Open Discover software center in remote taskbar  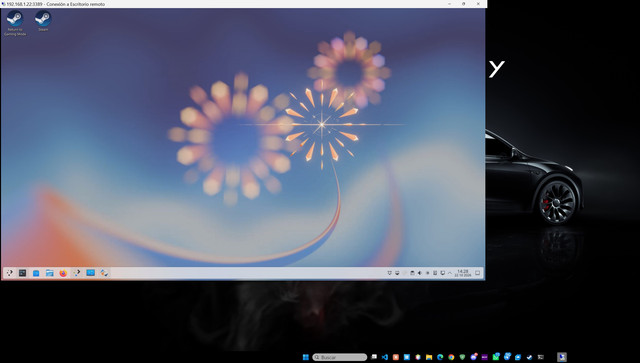[36, 273]
